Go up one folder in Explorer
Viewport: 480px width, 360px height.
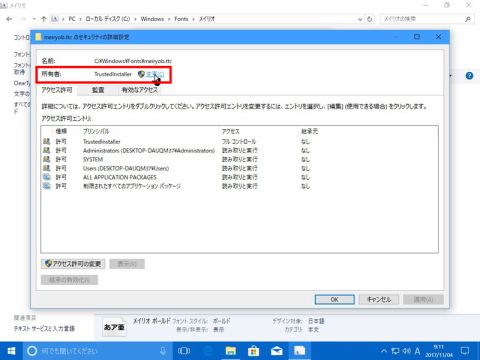click(x=44, y=19)
